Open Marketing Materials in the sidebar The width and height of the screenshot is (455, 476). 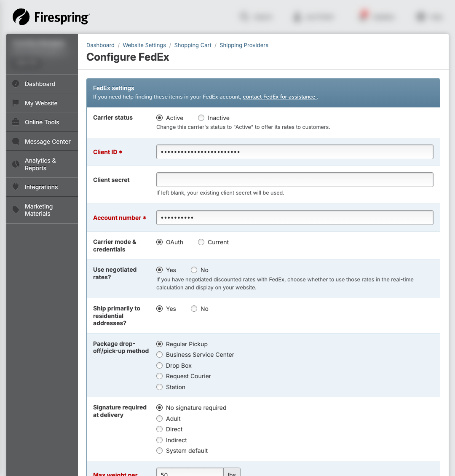click(42, 210)
